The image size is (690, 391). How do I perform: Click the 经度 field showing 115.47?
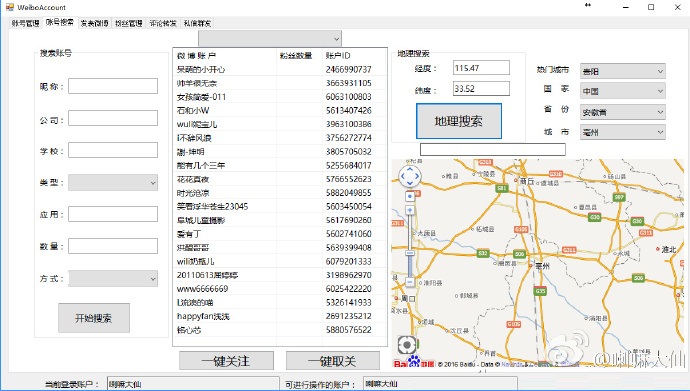481,68
